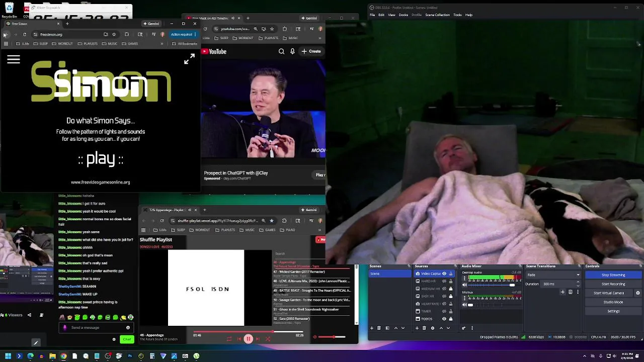This screenshot has height=362, width=644.
Task: Open SLEEP bookmark folder in Simon window
Action: 41,44
